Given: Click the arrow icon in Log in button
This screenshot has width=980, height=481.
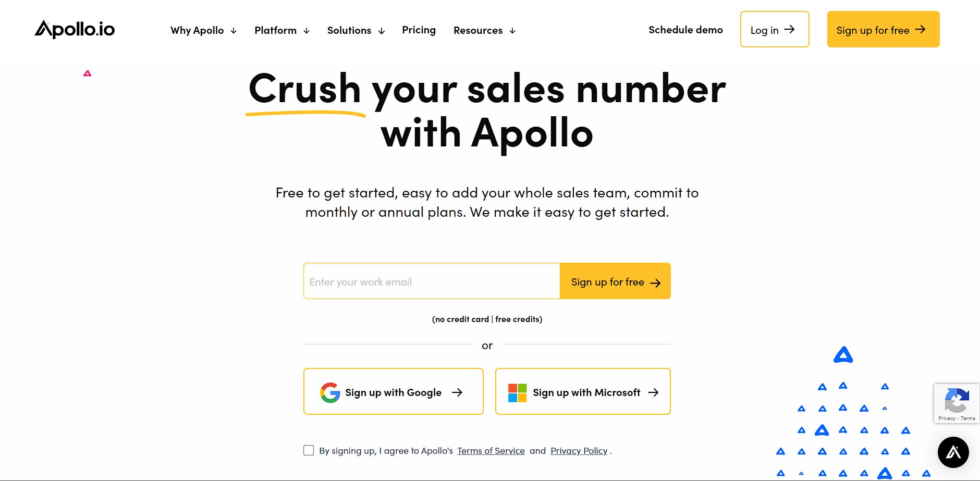Looking at the screenshot, I should pos(789,30).
